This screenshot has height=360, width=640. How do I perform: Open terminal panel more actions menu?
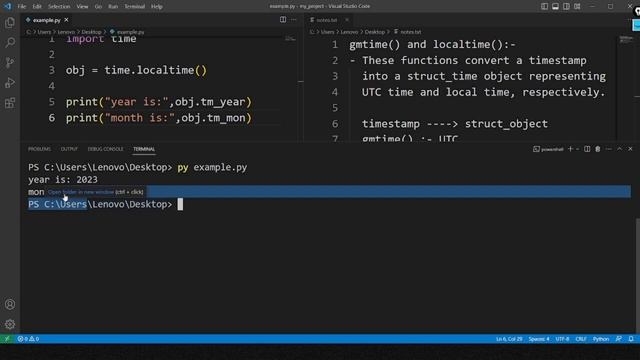tap(609, 149)
